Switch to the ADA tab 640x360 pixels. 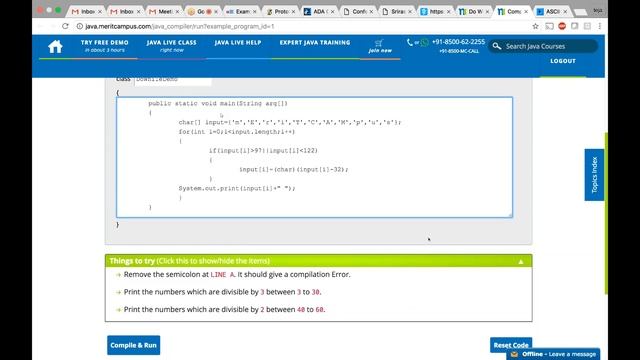pyautogui.click(x=318, y=11)
